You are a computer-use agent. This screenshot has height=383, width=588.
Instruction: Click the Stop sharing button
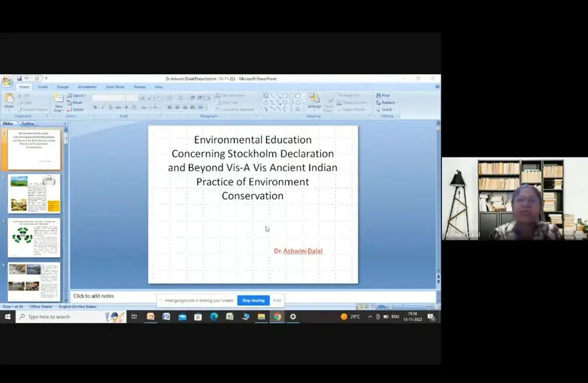(253, 301)
